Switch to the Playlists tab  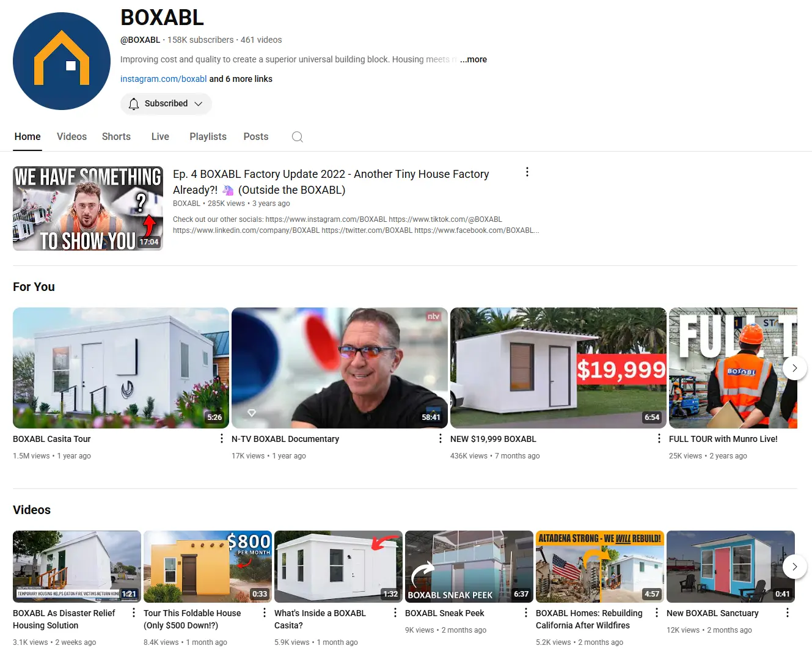208,137
